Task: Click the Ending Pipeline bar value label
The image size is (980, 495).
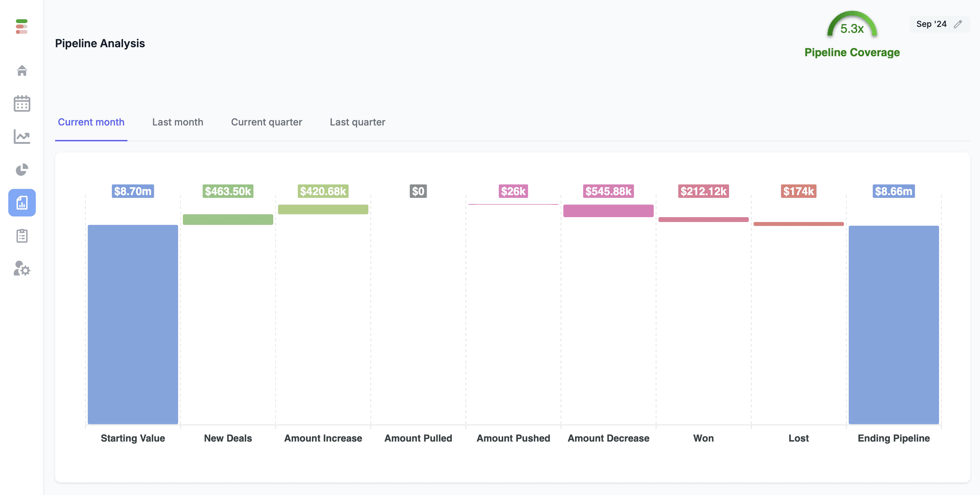Action: click(894, 191)
